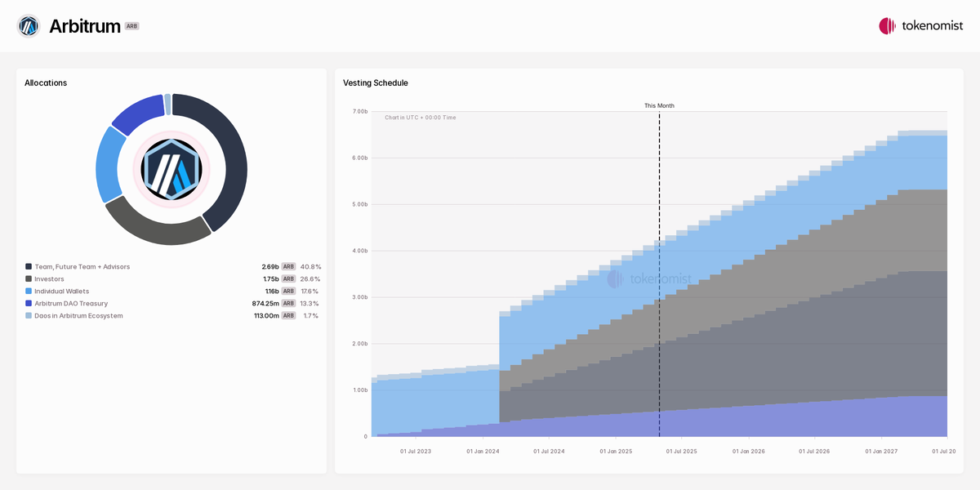The image size is (980, 490).
Task: Click the 13.3% percentage
Action: [310, 304]
